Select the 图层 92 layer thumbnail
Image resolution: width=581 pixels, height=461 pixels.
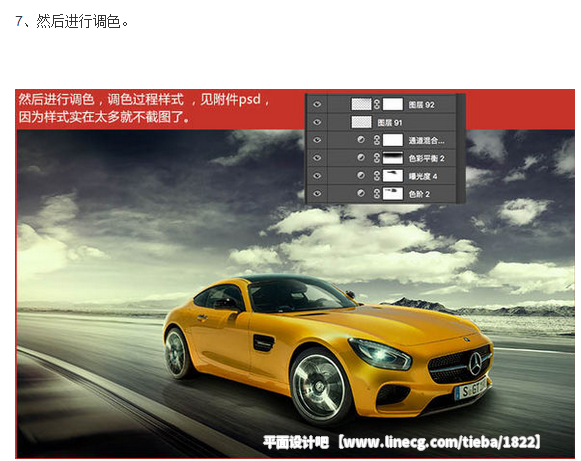361,104
